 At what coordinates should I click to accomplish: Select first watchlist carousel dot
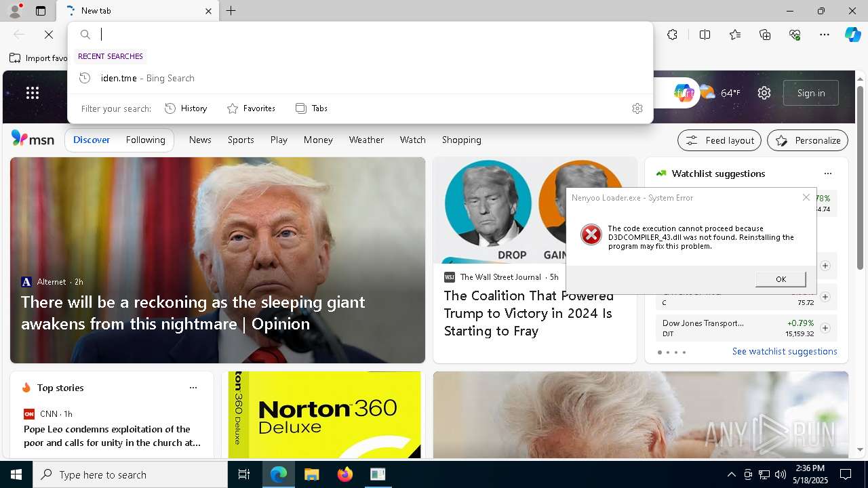660,352
